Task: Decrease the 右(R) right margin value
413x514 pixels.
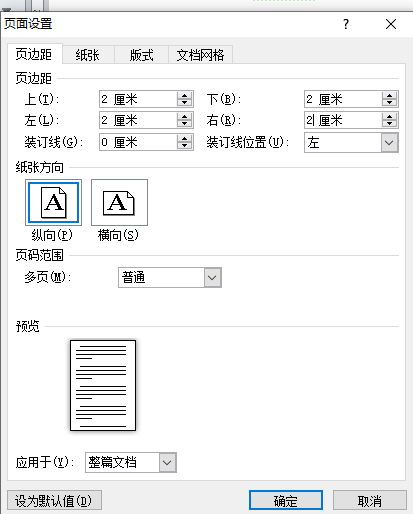Action: coord(389,124)
